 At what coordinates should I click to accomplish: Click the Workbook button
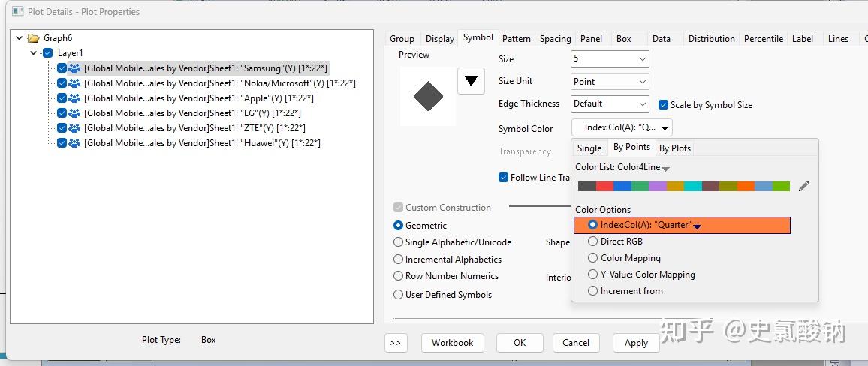(452, 343)
